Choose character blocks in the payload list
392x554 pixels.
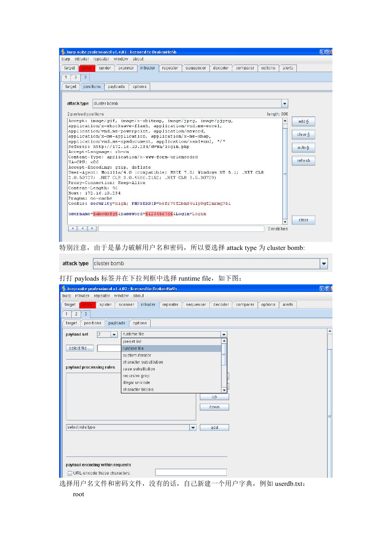[171, 389]
